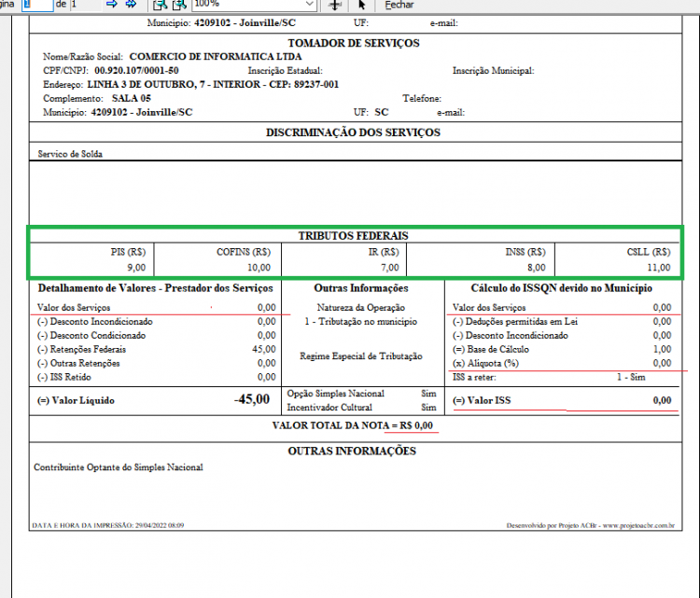
Task: Click the PIS value 9,00
Action: (x=136, y=268)
